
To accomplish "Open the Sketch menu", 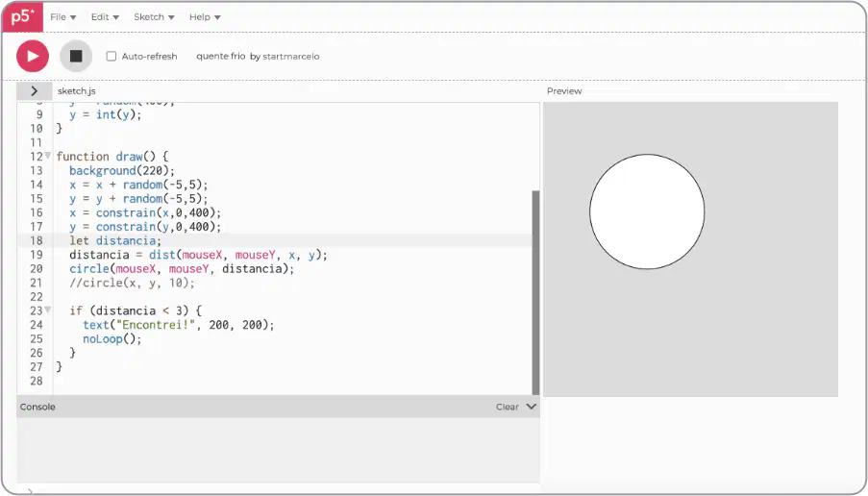I will [154, 17].
